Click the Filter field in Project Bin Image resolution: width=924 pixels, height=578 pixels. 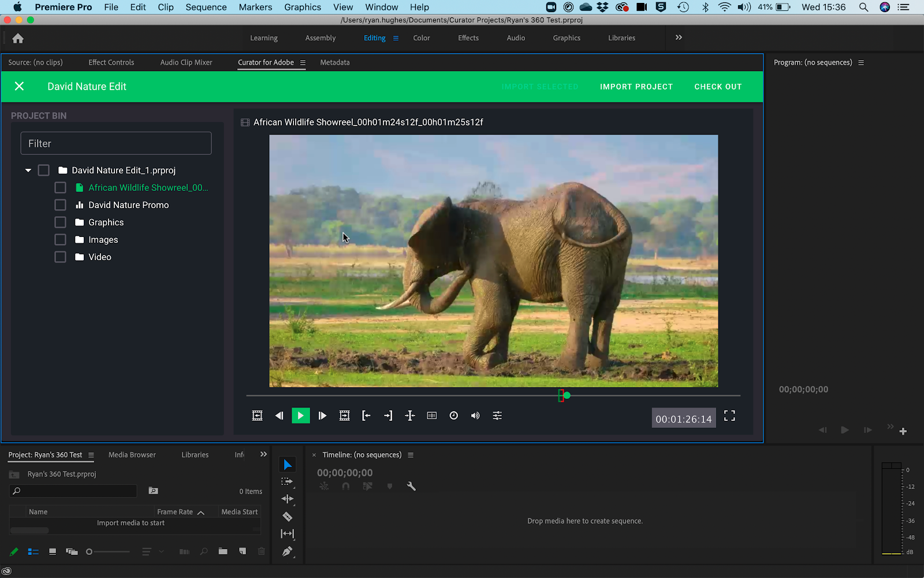(116, 143)
